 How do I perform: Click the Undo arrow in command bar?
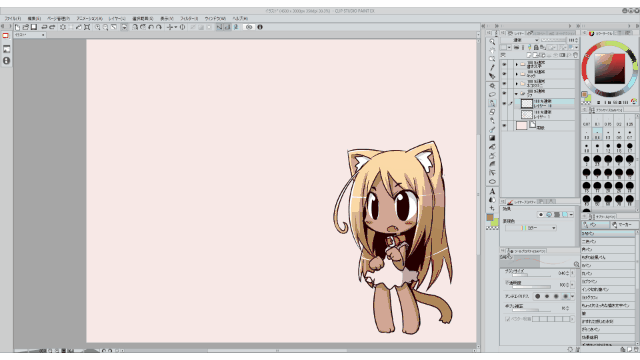click(44, 27)
